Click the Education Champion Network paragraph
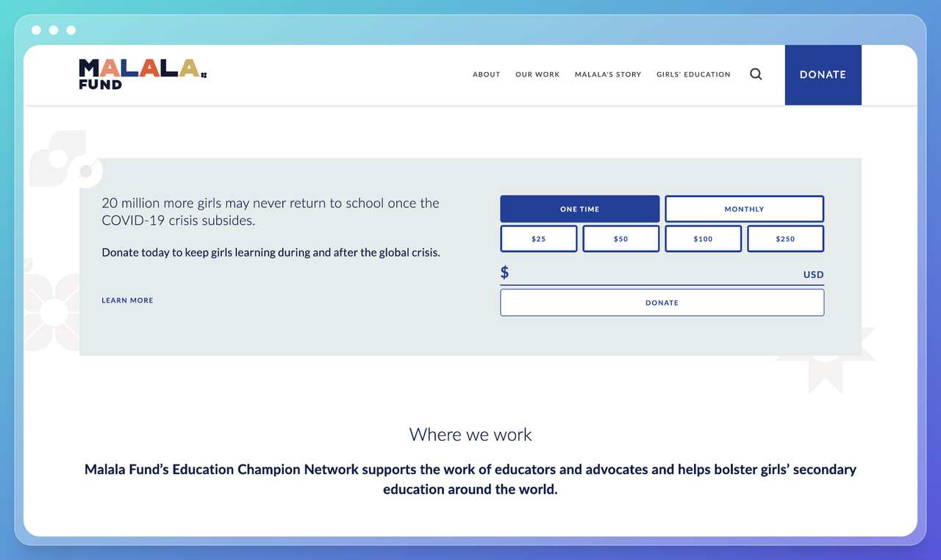 (470, 479)
